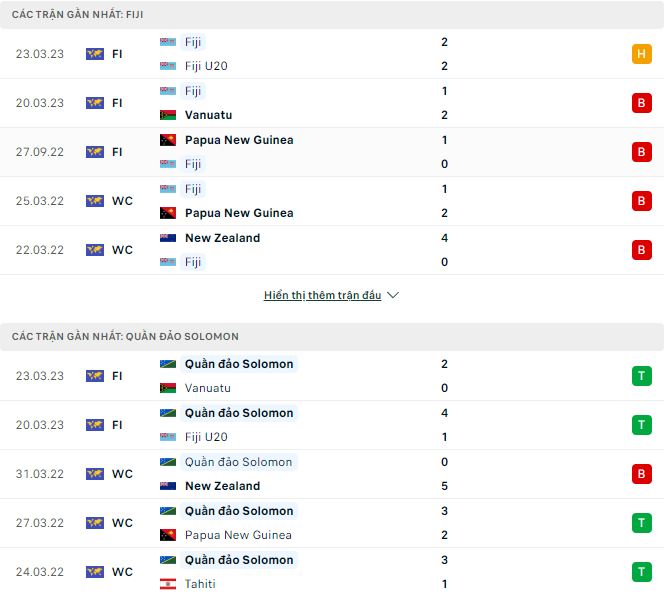
Task: Click the Tahiti flag icon
Action: (x=168, y=584)
